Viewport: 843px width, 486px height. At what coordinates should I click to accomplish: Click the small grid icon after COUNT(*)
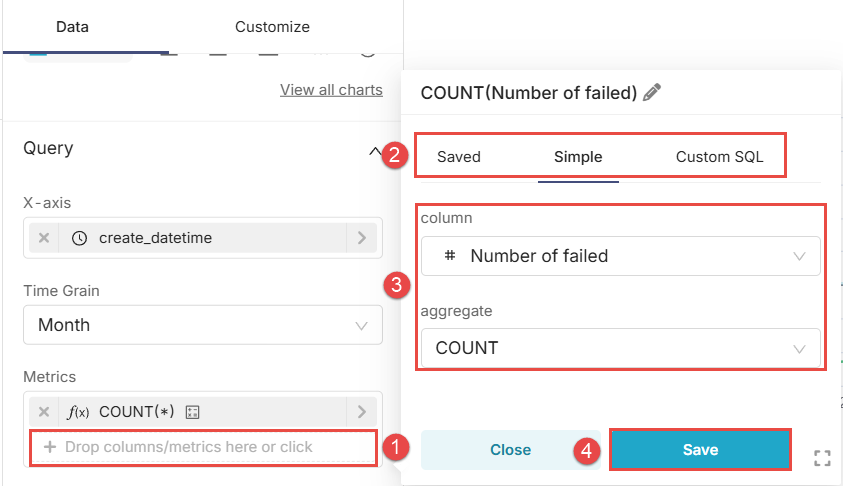coord(194,411)
